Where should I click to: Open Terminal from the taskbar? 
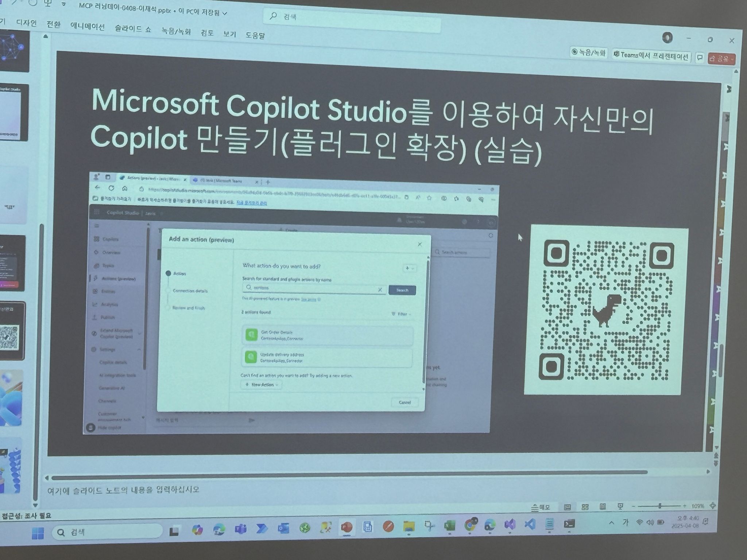(x=569, y=524)
